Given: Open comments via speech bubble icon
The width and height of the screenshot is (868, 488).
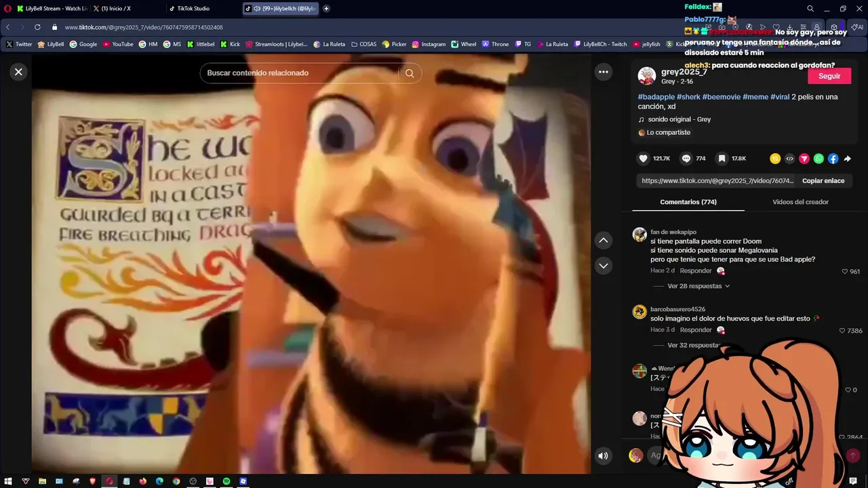Looking at the screenshot, I should click(x=686, y=159).
